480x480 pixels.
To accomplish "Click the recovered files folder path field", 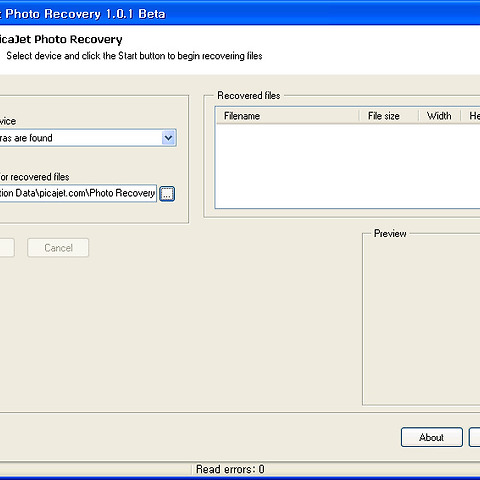I will coord(78,193).
